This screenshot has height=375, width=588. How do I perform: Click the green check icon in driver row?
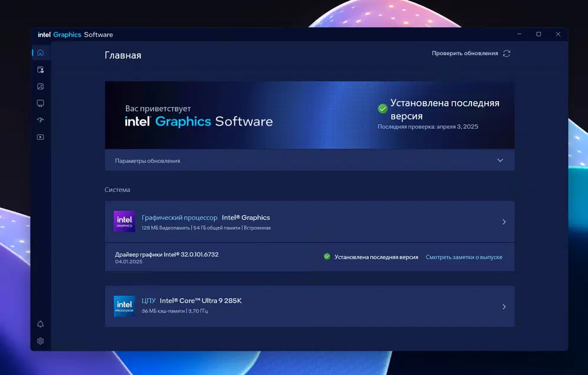[x=327, y=257]
